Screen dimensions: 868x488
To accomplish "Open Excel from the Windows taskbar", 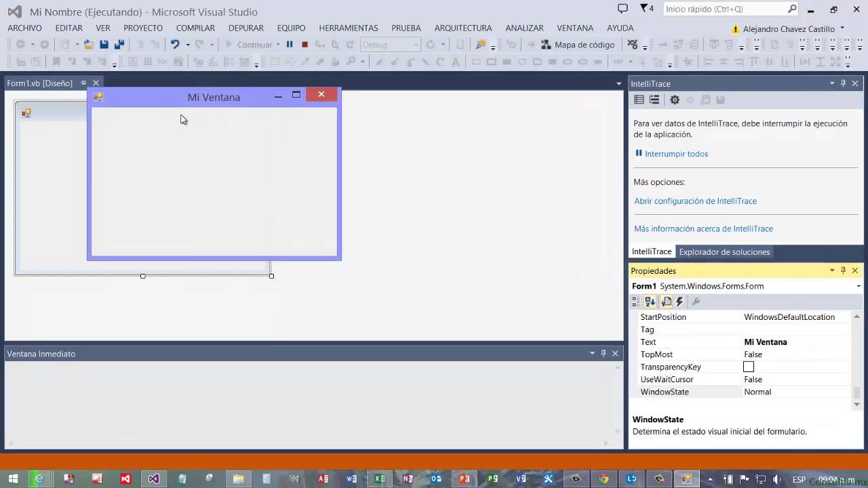I will 379,479.
